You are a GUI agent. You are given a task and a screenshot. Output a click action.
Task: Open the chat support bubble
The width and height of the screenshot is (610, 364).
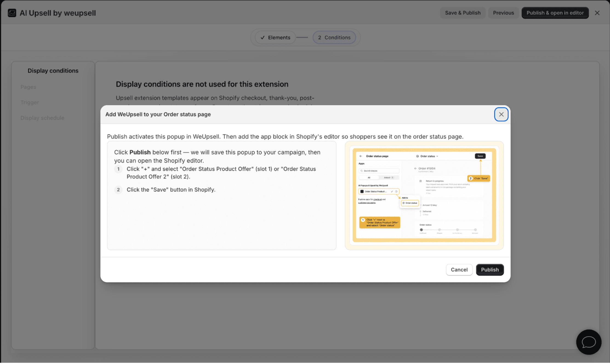click(589, 342)
